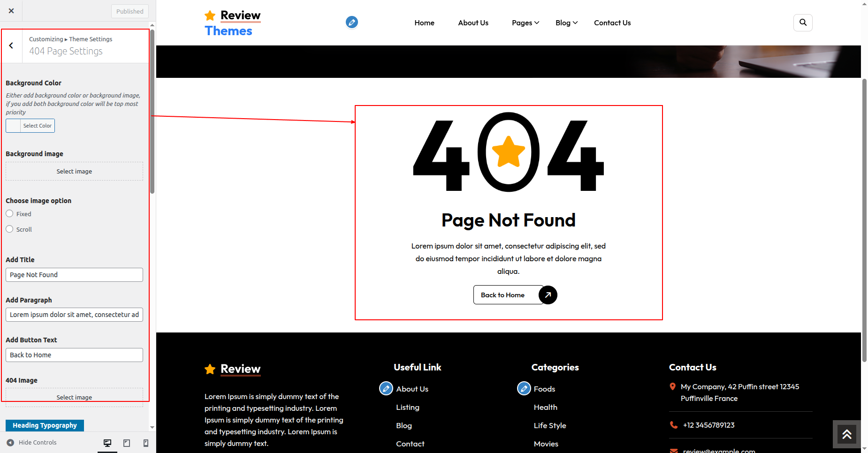Open the Contact Us menu item
The width and height of the screenshot is (868, 453).
point(612,23)
